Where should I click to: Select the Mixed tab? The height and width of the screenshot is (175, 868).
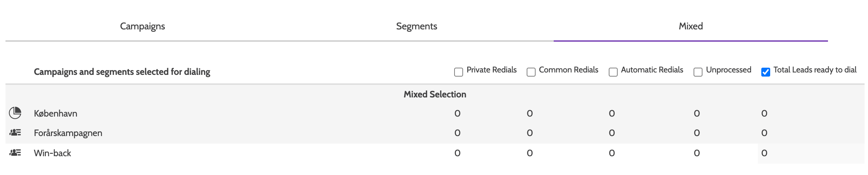[691, 26]
